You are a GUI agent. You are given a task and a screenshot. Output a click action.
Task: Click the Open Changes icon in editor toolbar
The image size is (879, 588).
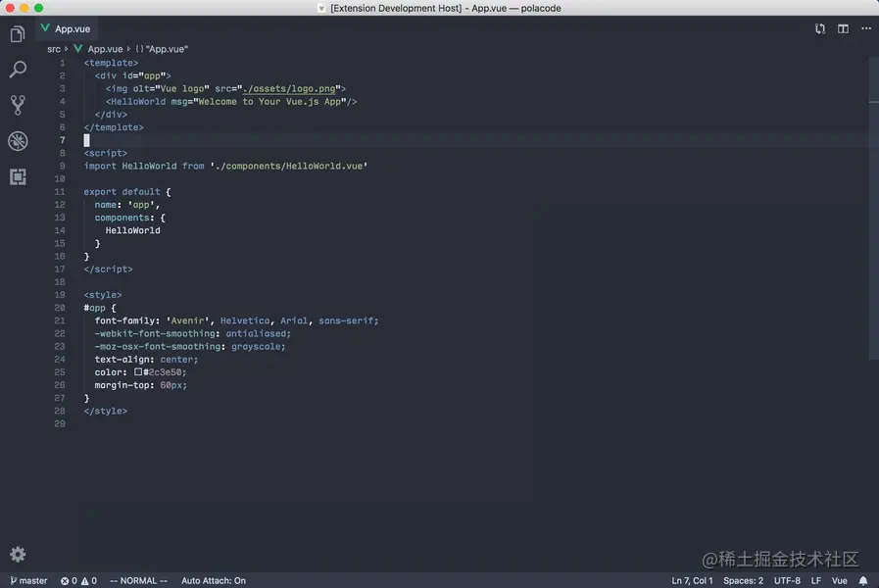pyautogui.click(x=820, y=29)
